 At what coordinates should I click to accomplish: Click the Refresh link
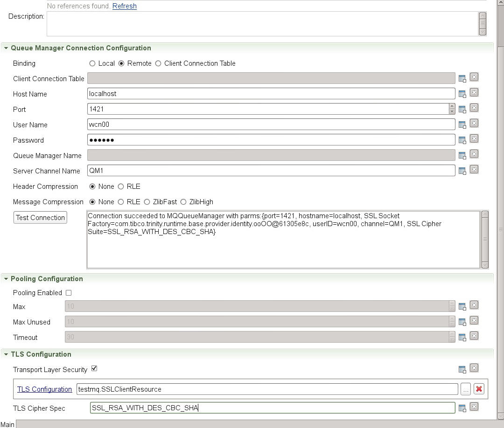tap(125, 6)
